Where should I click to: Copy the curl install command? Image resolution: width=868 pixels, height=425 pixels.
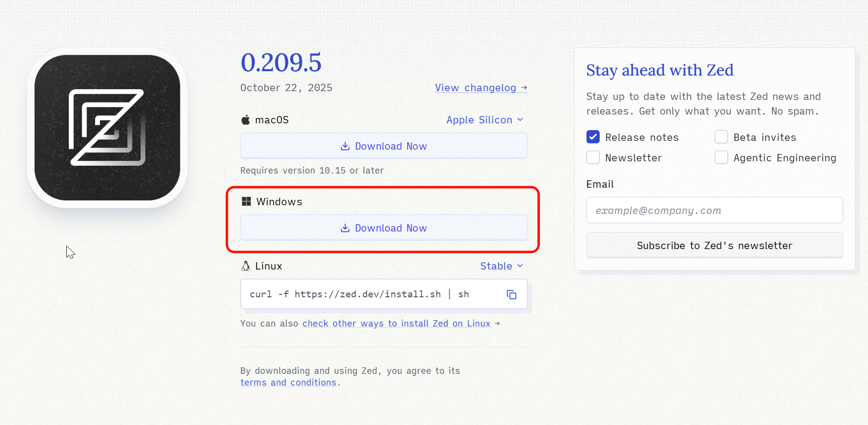(511, 294)
